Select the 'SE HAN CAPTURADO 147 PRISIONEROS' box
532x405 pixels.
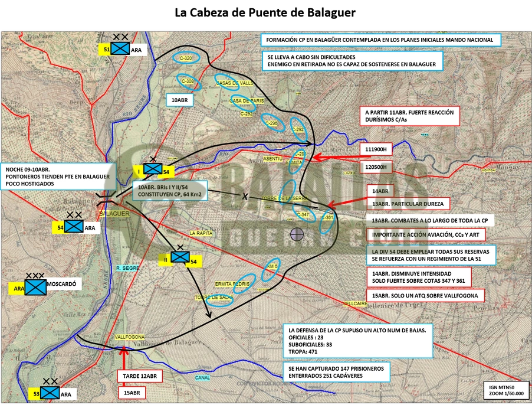click(x=337, y=372)
